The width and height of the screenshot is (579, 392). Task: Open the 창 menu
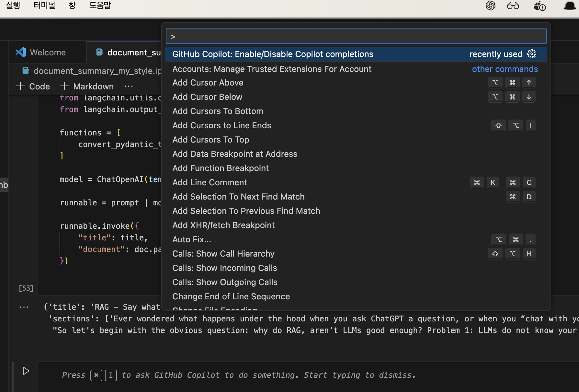pos(72,5)
